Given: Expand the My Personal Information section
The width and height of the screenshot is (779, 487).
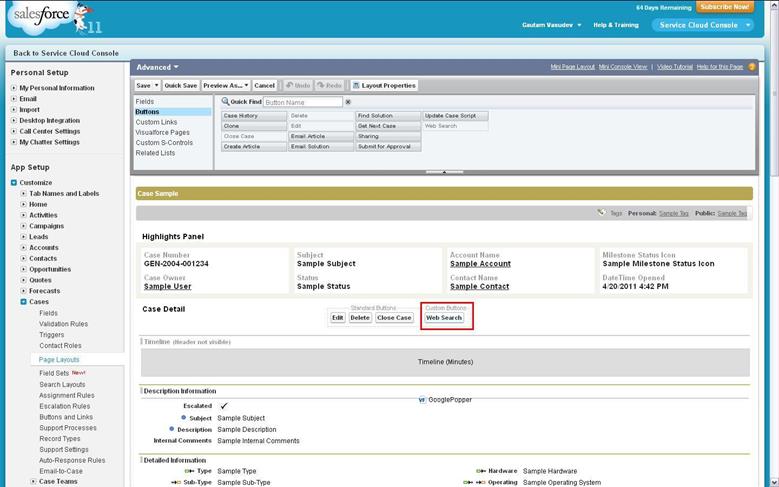Looking at the screenshot, I should click(14, 88).
